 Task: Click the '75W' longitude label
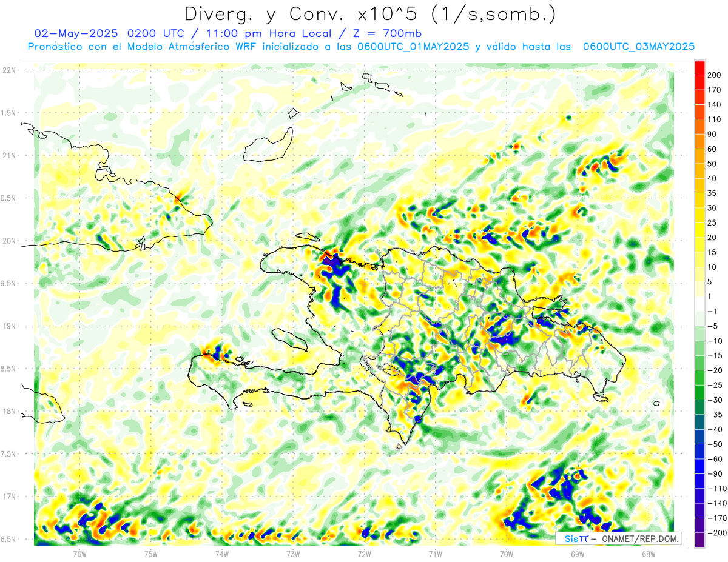click(150, 554)
